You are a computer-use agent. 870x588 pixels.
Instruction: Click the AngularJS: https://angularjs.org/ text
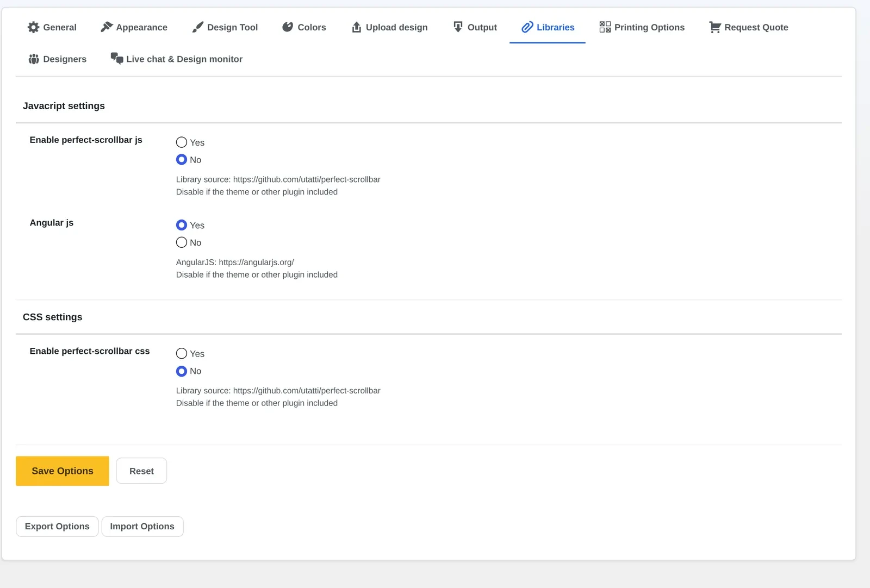point(235,262)
